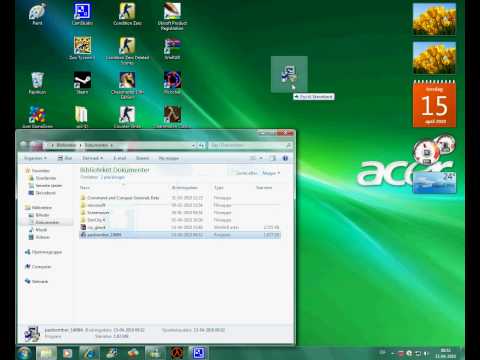480x360 pixels.
Task: Select the Ubisoft Product Registration icon
Action: pyautogui.click(x=172, y=17)
